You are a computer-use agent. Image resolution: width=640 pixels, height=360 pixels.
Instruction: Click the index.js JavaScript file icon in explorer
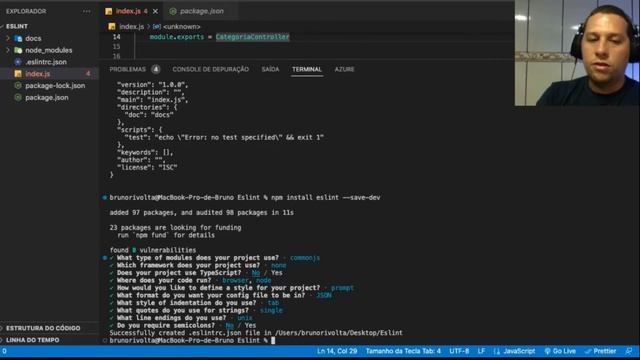click(x=18, y=74)
